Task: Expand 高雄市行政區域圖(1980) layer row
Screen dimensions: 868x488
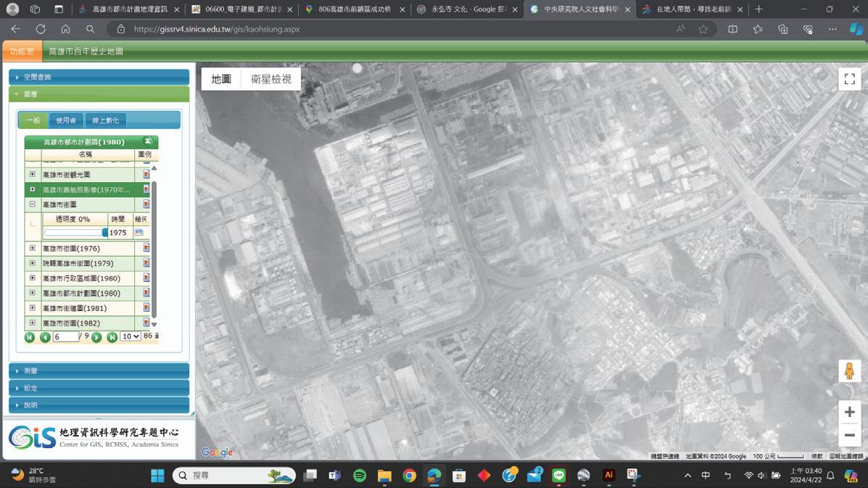Action: point(32,278)
